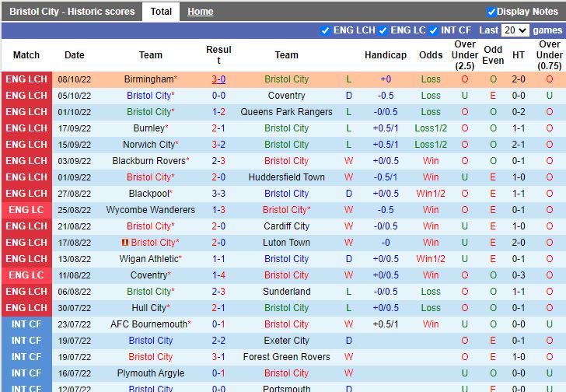Click Norwich City team name
This screenshot has width=566, height=392.
point(148,145)
